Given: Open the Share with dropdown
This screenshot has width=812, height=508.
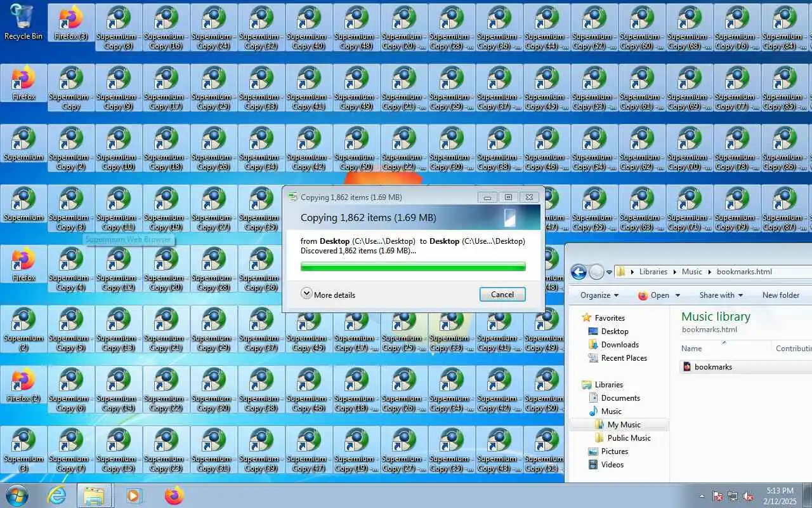Looking at the screenshot, I should 721,295.
